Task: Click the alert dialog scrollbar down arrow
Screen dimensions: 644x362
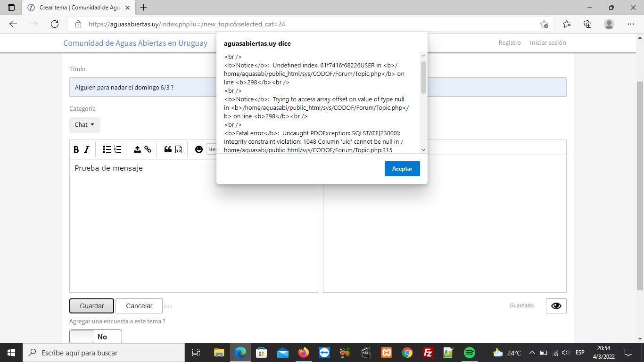Action: tap(423, 149)
